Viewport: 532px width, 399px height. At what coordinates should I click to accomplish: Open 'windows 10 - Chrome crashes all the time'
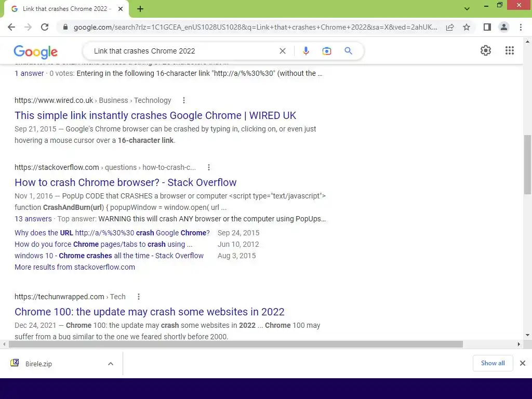(109, 256)
